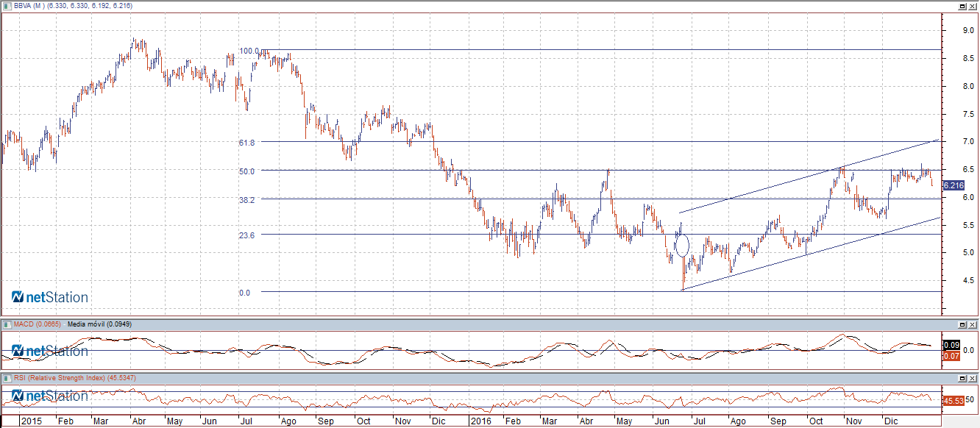Select the 23.6 Fibonacci level label

click(x=246, y=235)
